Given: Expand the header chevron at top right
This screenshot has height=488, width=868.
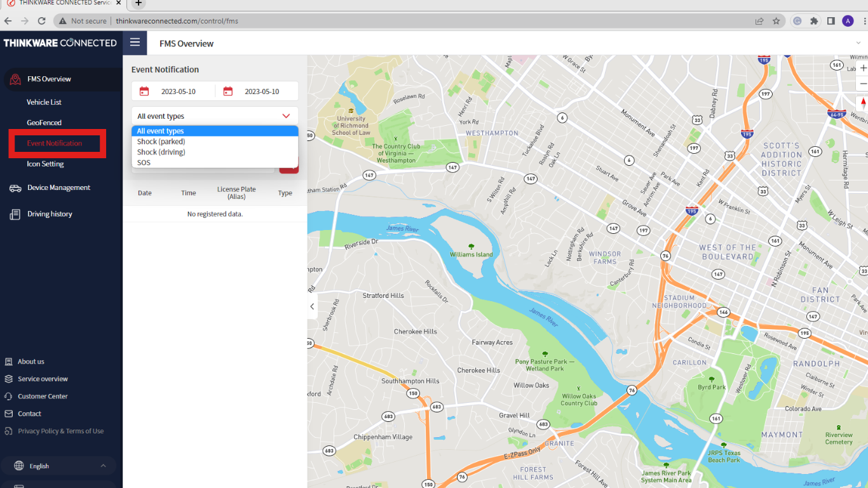Looking at the screenshot, I should 858,43.
